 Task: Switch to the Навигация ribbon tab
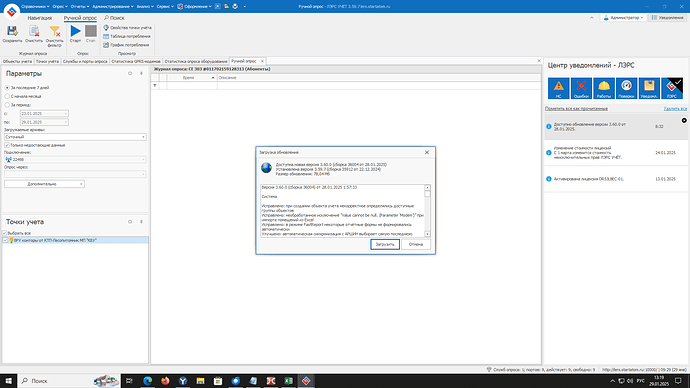40,18
